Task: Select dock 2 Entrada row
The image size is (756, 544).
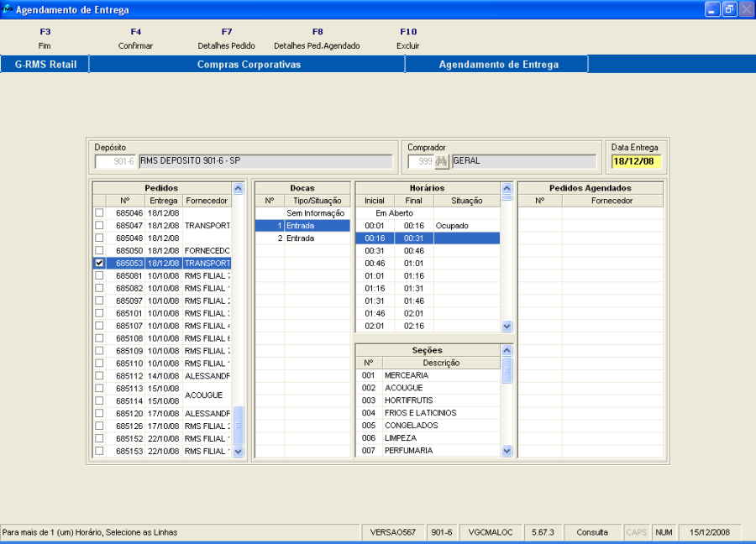Action: (x=301, y=238)
